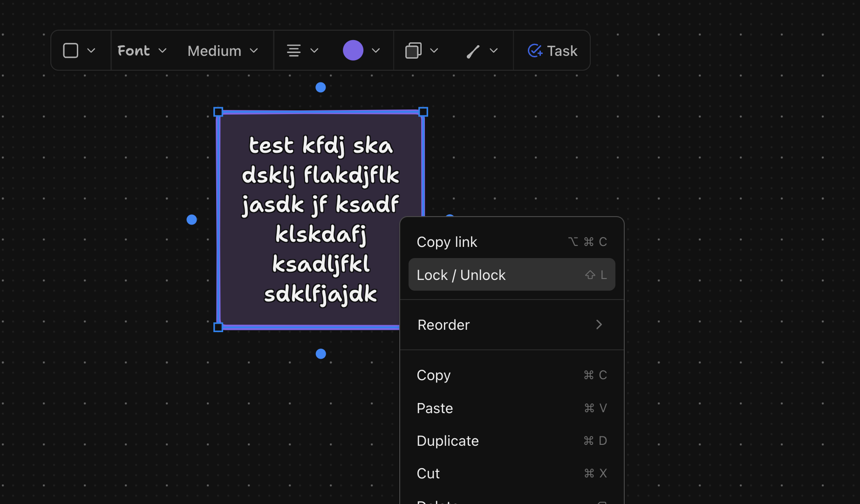Choose Cut from context menu
The height and width of the screenshot is (504, 860).
tap(512, 473)
